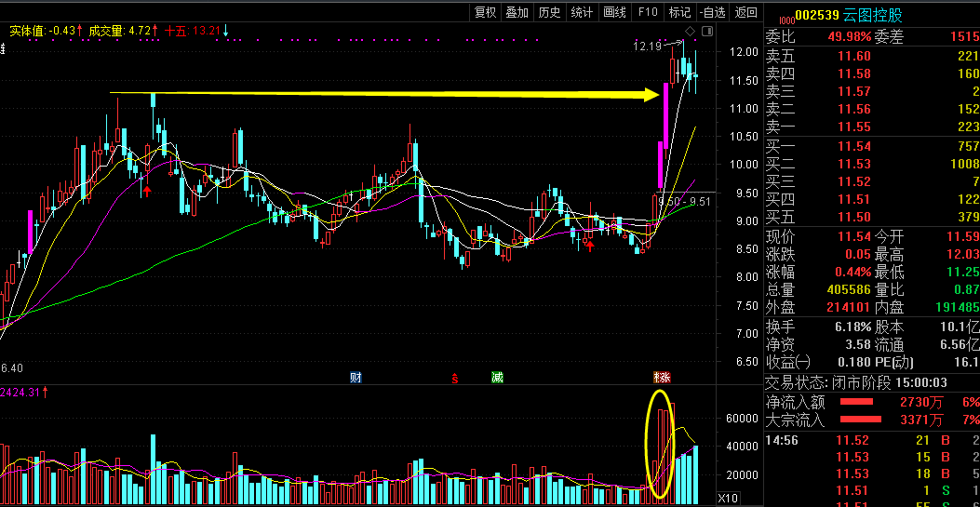
Task: Open the 复权 adjustment menu
Action: pyautogui.click(x=485, y=12)
